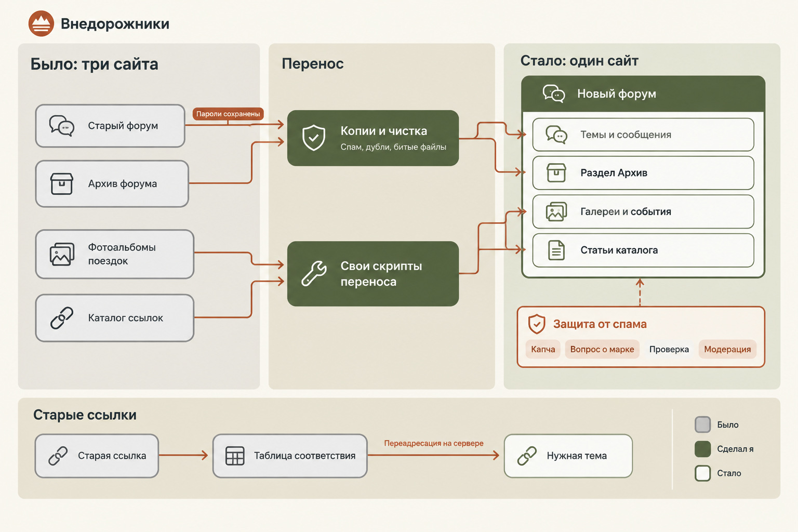Click the green Сделал я legend swatch
Image resolution: width=798 pixels, height=532 pixels.
point(703,449)
